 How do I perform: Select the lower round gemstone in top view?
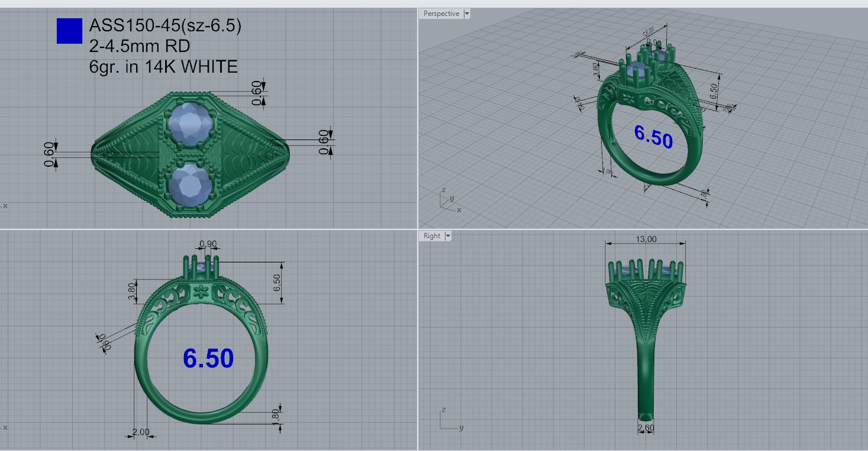[x=191, y=185]
